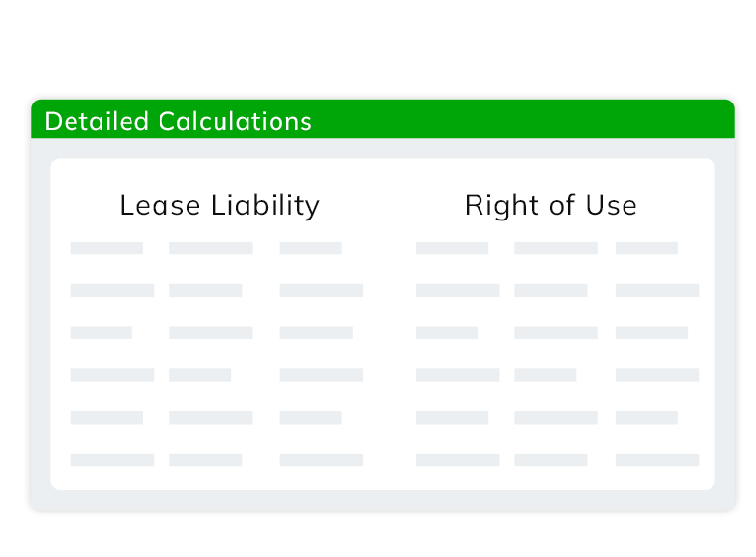The image size is (756, 557).
Task: Click first-row last placeholder under Lease Liability
Action: click(311, 248)
